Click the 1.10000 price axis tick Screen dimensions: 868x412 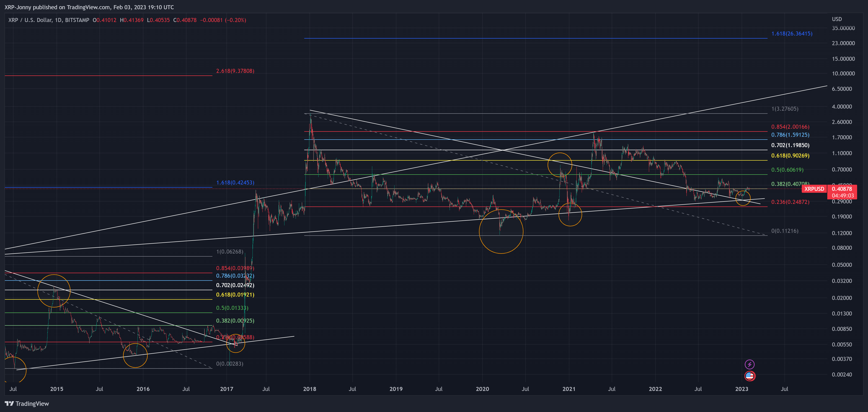[842, 153]
